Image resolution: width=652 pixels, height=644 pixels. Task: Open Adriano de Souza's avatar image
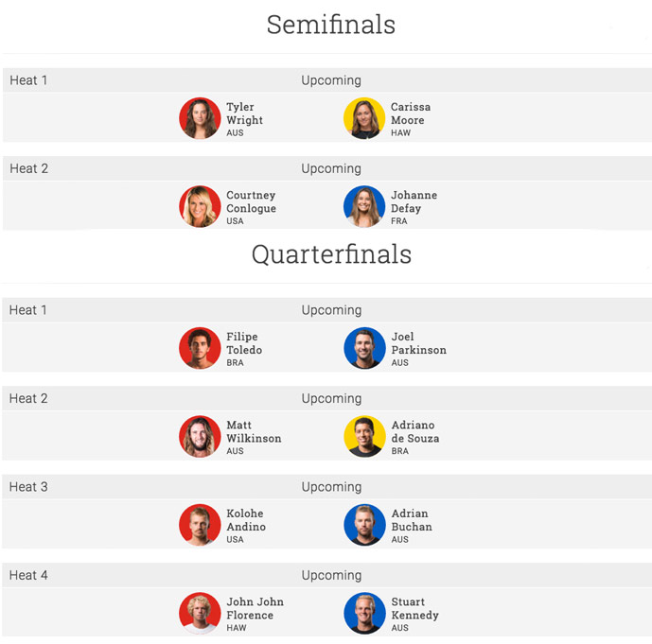tap(364, 436)
